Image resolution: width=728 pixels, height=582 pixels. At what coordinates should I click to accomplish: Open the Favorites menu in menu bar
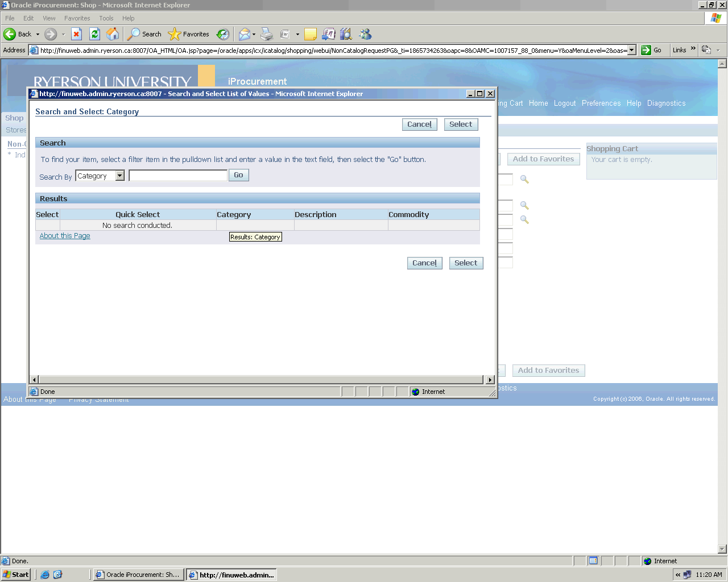click(x=77, y=18)
